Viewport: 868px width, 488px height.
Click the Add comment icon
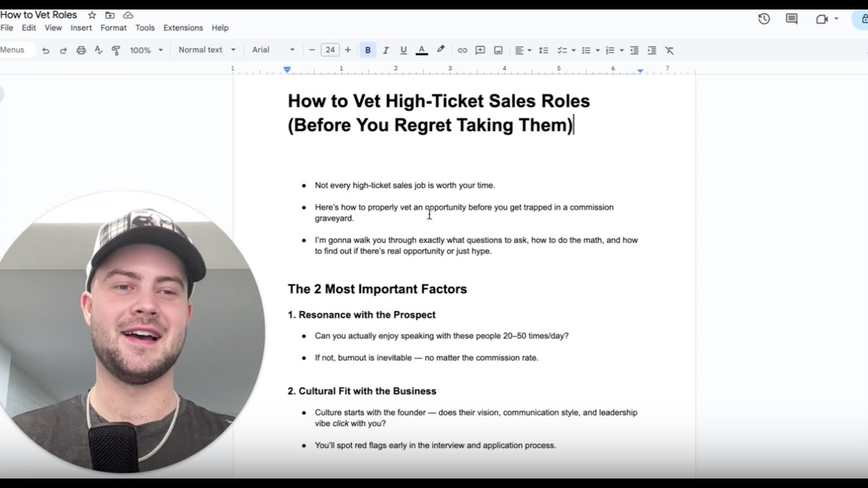(x=480, y=50)
